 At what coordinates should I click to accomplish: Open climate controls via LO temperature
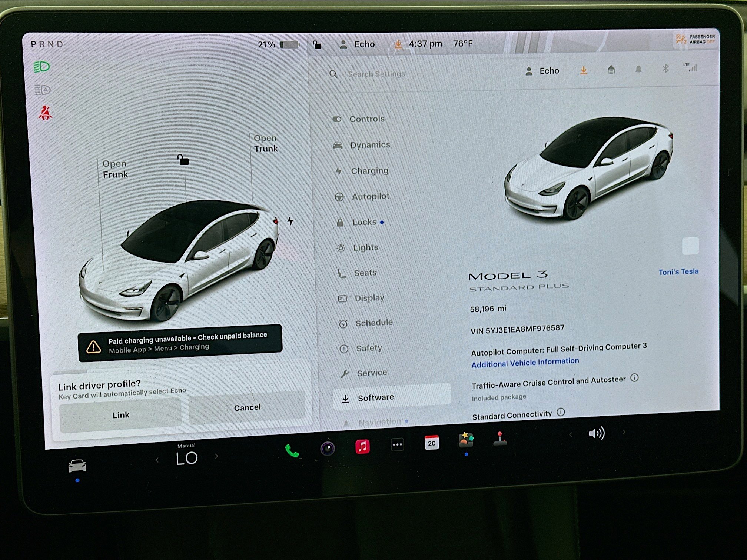coord(186,459)
